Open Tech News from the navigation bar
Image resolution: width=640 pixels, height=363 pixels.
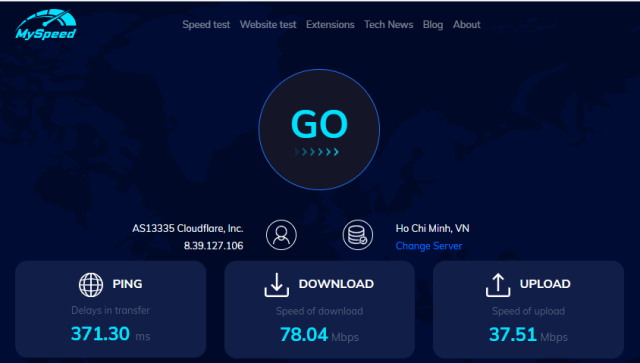pos(389,24)
